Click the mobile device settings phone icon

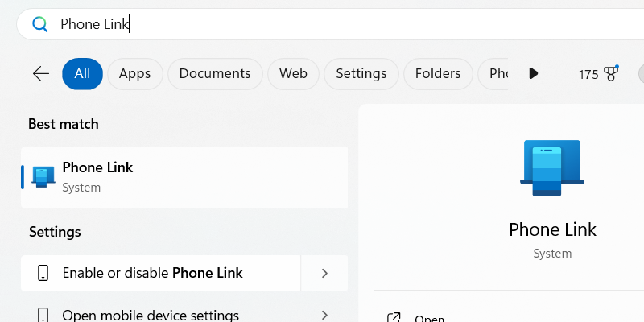tap(43, 315)
